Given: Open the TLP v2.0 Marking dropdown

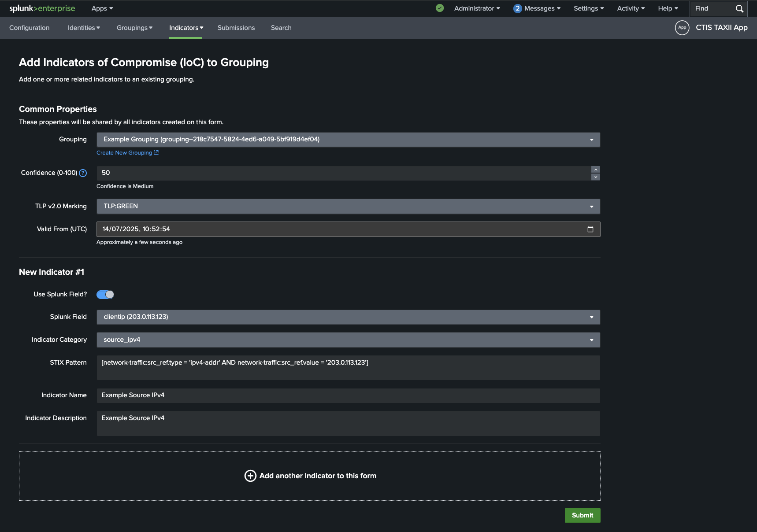Looking at the screenshot, I should coord(348,207).
